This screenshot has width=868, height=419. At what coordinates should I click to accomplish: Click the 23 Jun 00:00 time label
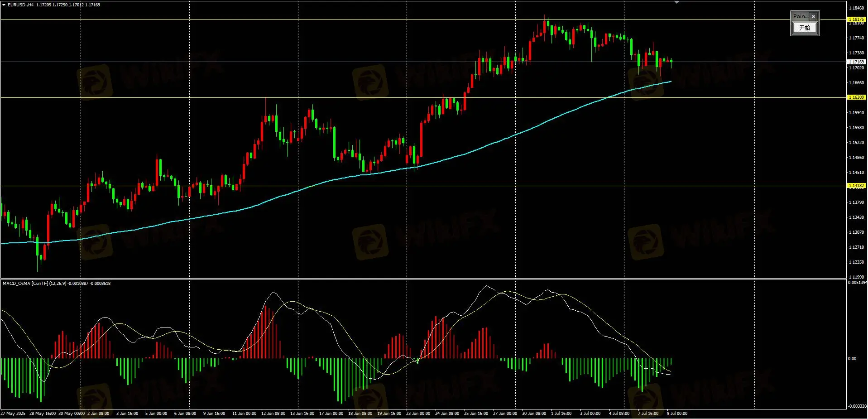point(418,414)
